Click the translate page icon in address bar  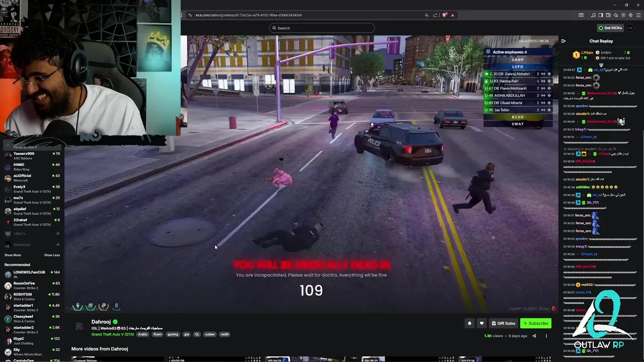[x=427, y=15]
